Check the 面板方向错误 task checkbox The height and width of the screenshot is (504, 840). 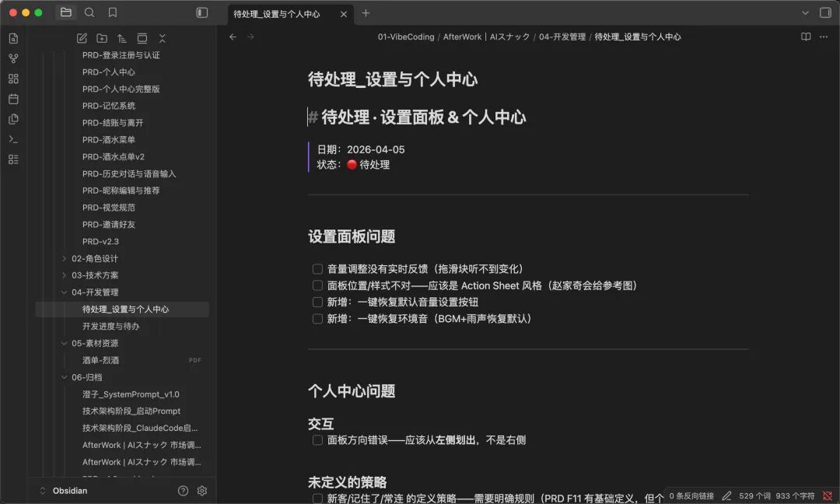point(317,440)
